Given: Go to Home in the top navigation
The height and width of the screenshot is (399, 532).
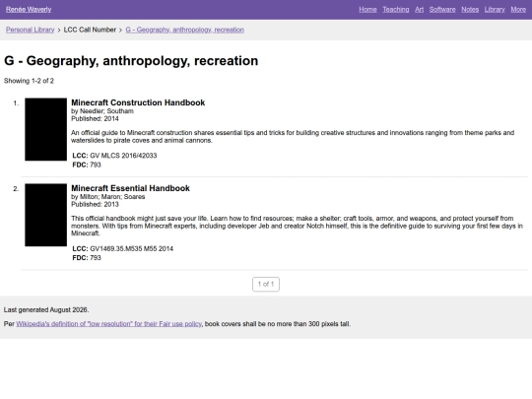Looking at the screenshot, I should pyautogui.click(x=367, y=10).
